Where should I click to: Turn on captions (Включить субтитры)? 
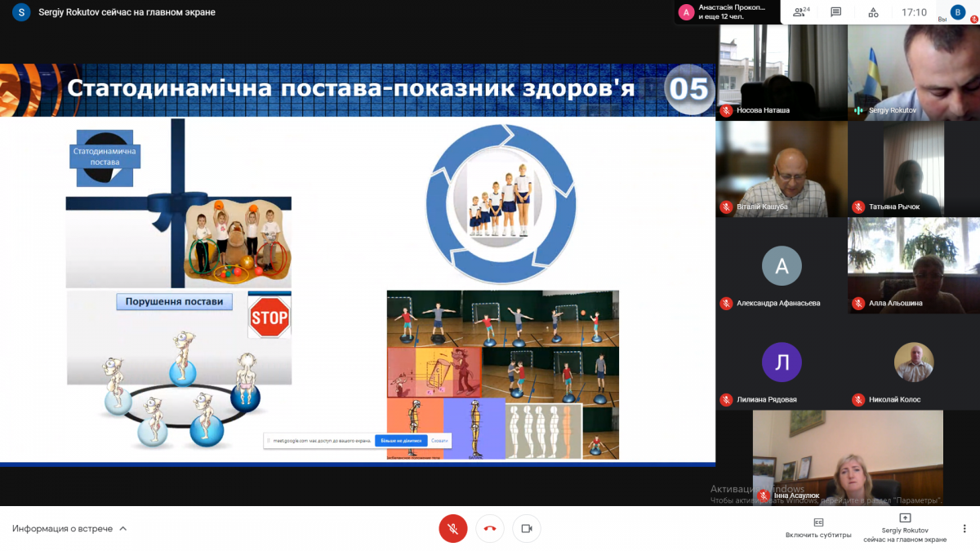click(818, 527)
